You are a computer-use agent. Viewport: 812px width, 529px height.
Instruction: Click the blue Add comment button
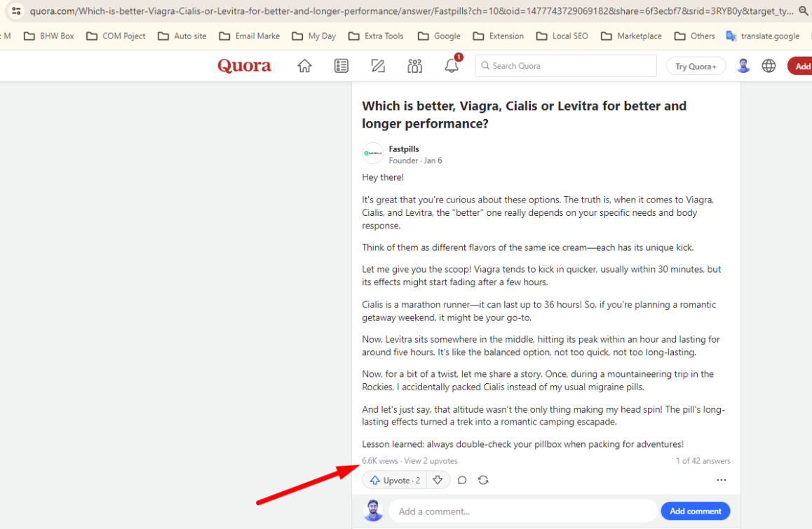pyautogui.click(x=696, y=511)
